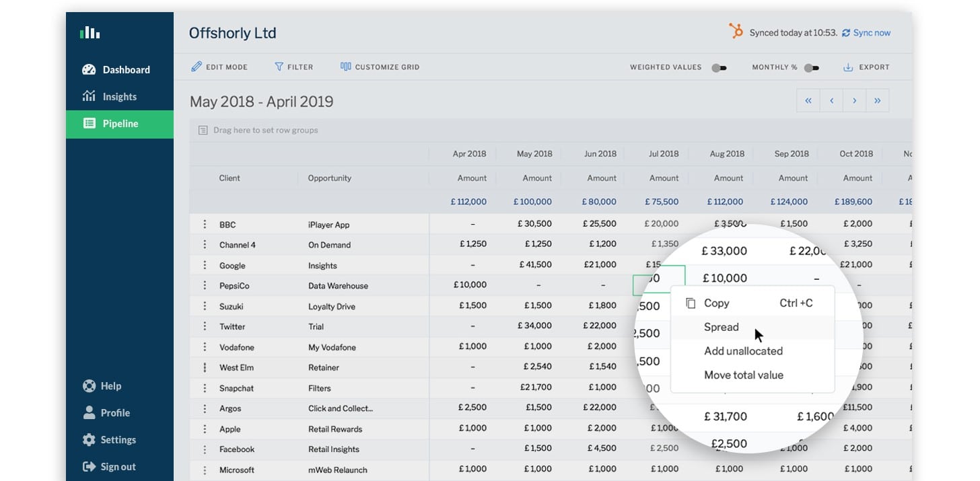Choose Spread from the context menu
The image size is (980, 481).
[753, 327]
